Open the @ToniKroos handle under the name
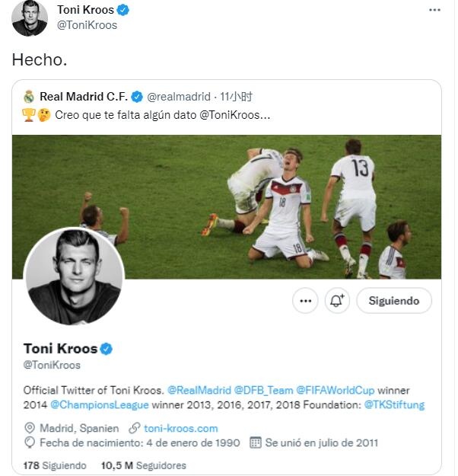Viewport: 458px width, 476px height. [51, 366]
